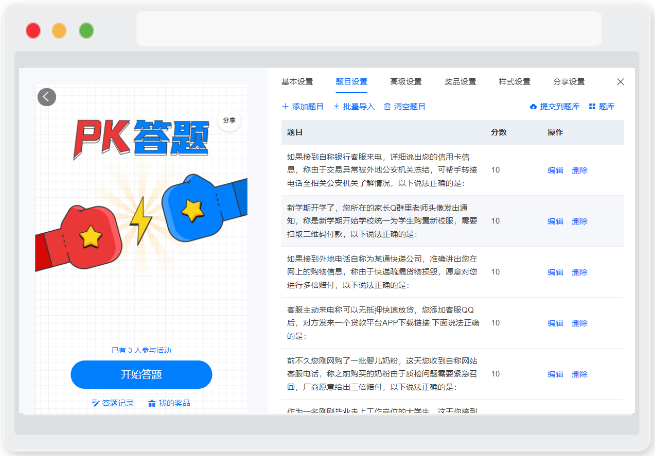Screen dimensions: 655x456
Task: Close the settings panel with X
Action: coord(620,82)
